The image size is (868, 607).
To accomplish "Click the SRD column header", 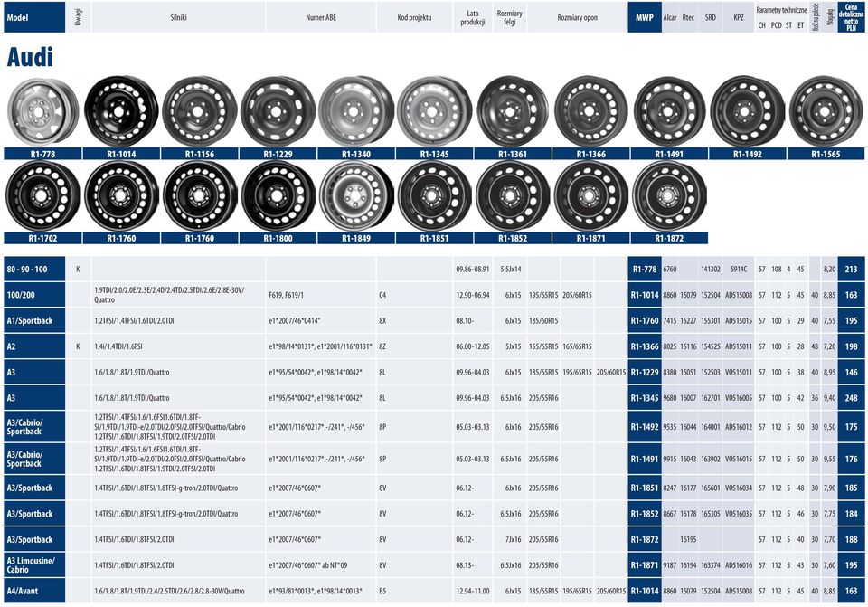I will coord(711,17).
